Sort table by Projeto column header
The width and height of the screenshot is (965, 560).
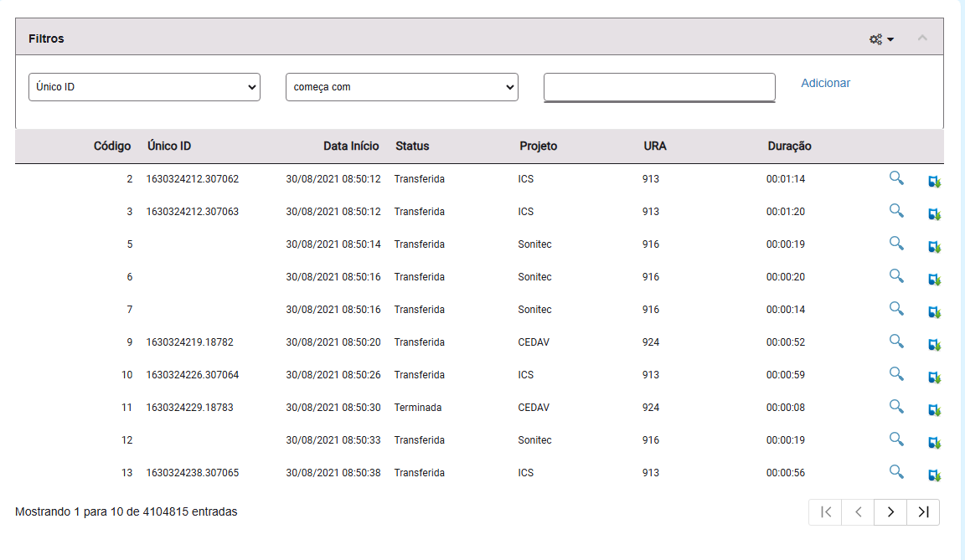coord(539,146)
